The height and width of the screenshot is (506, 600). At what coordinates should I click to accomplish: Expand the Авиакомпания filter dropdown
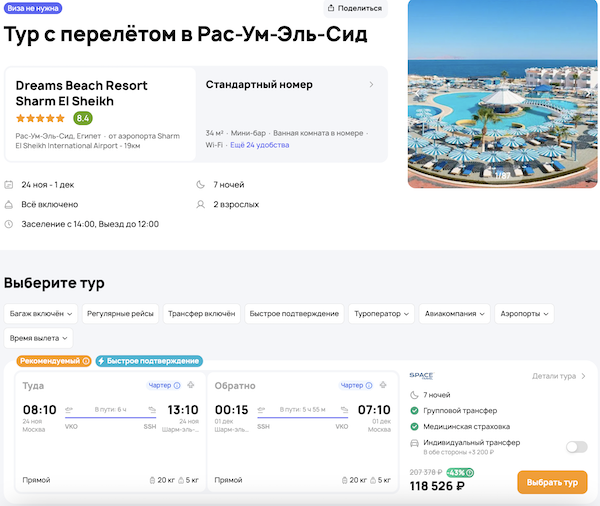click(454, 313)
